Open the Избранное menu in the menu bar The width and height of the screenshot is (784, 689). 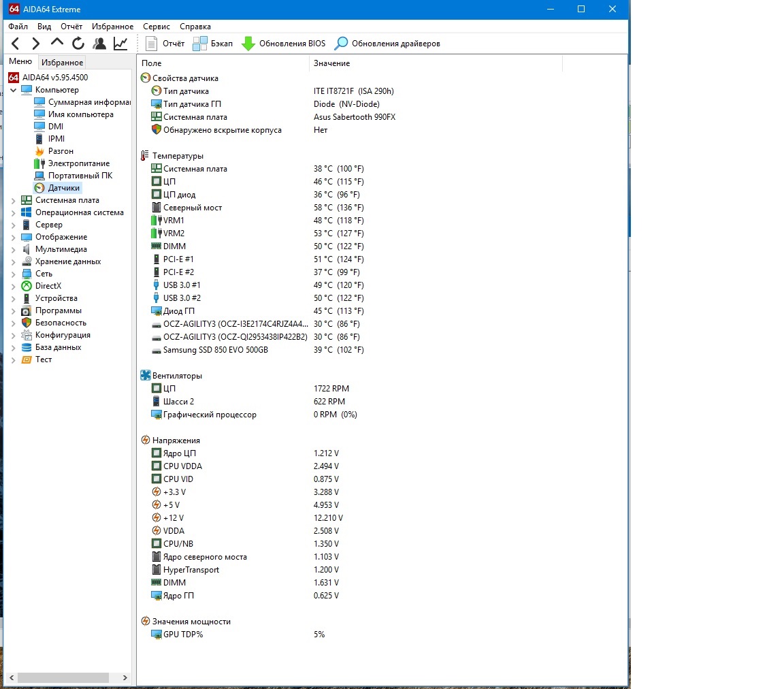(x=112, y=27)
